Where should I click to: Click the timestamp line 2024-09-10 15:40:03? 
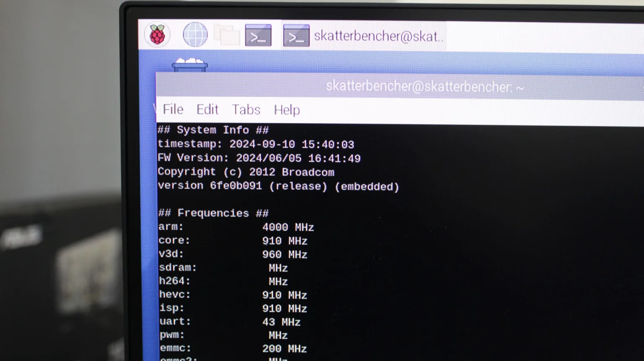256,144
